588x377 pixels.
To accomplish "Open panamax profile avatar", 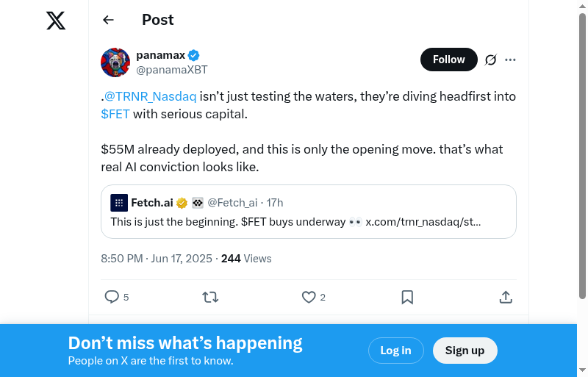I will 115,62.
